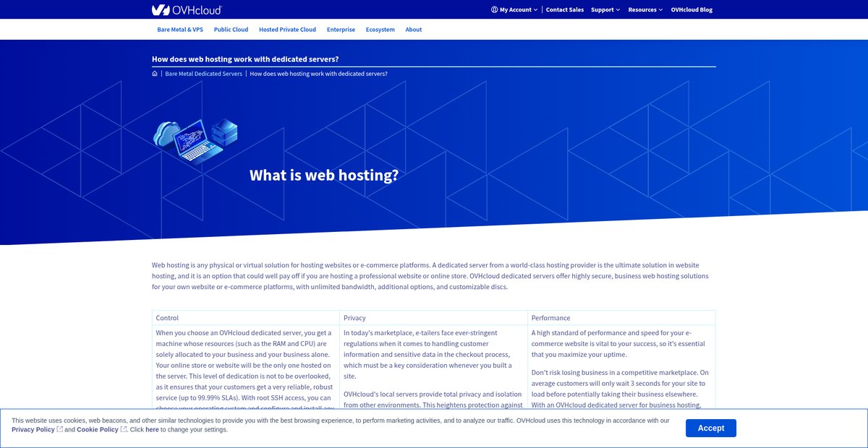Click page title 'How does web hosting work'

[x=245, y=59]
